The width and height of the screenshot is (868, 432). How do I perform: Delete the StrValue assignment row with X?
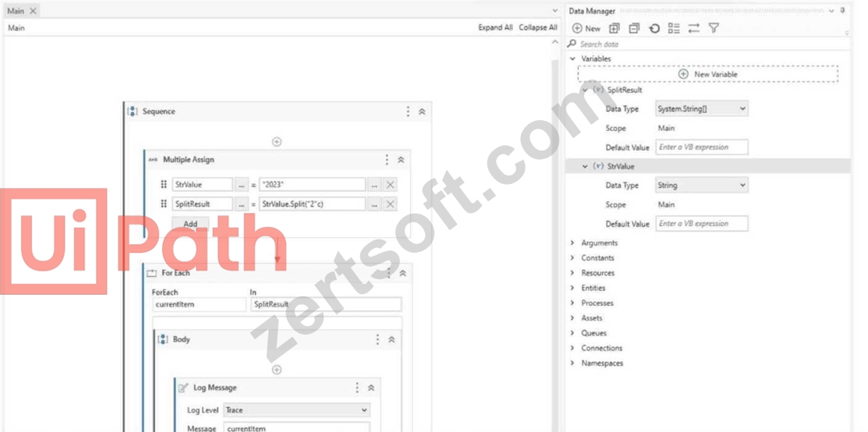[390, 185]
